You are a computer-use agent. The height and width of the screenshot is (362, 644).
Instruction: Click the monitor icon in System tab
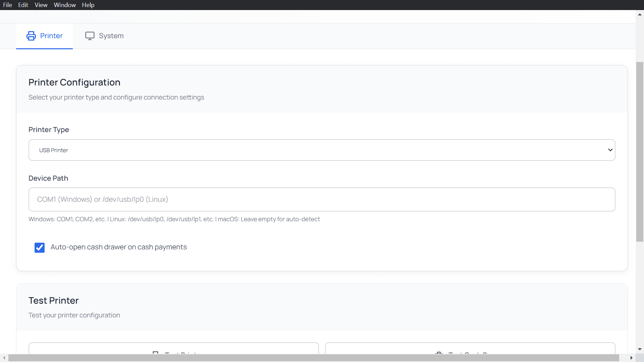(x=90, y=36)
